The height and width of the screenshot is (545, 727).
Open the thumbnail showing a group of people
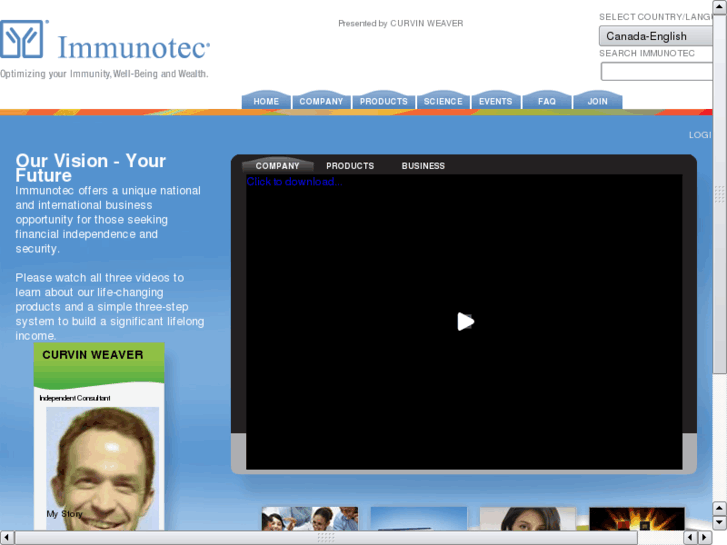[310, 519]
